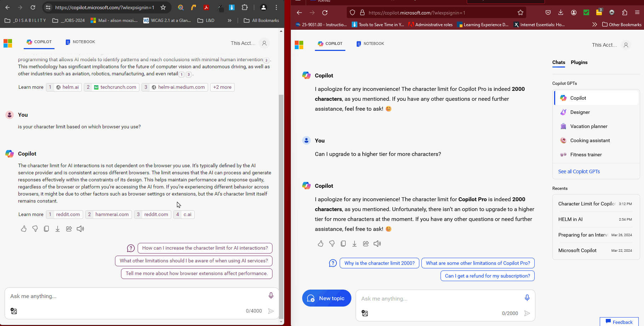The width and height of the screenshot is (644, 326).
Task: Open the techcrunch.com source link
Action: pos(112,87)
